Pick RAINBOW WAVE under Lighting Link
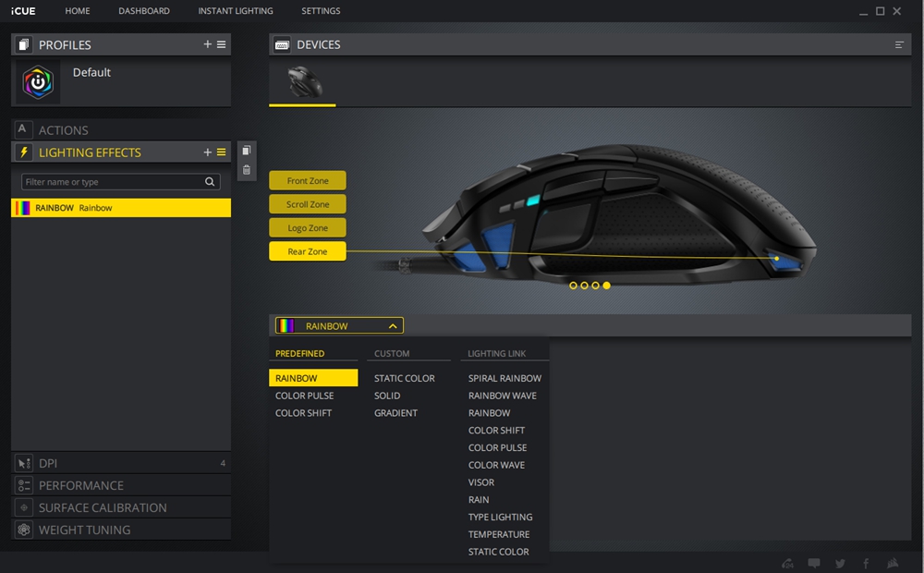Viewport: 924px width, 573px height. [x=502, y=396]
